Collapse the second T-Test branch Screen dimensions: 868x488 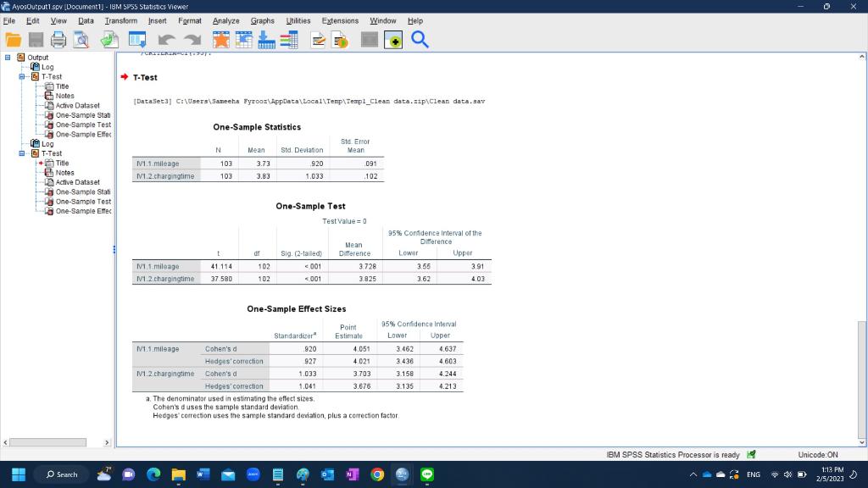coord(21,152)
